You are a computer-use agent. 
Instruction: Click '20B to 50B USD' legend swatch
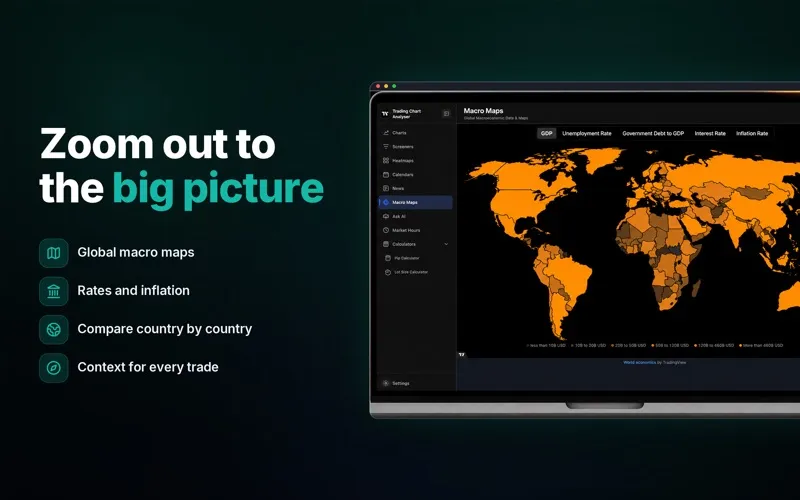click(x=613, y=345)
